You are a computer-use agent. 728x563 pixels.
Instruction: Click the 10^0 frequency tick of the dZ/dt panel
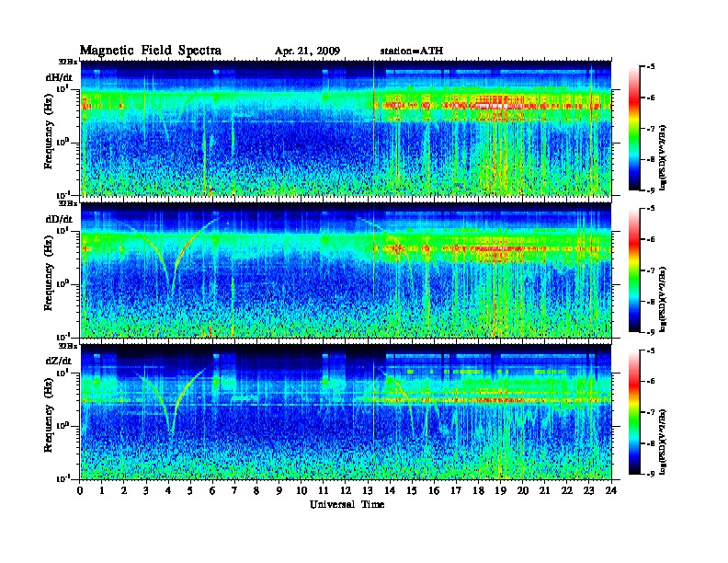coord(63,425)
